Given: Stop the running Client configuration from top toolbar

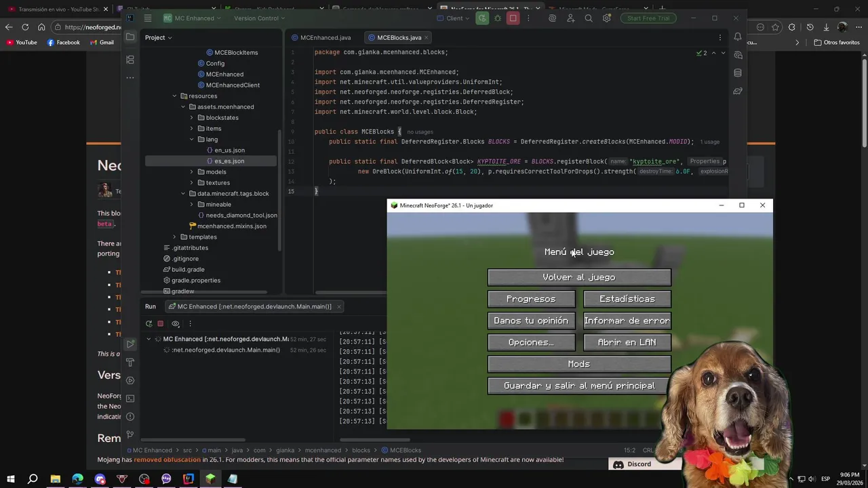Looking at the screenshot, I should pyautogui.click(x=513, y=18).
